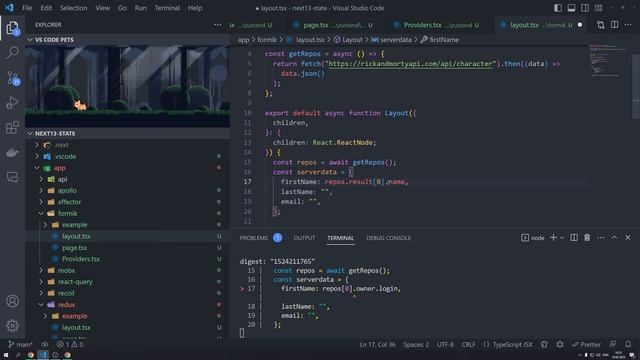Click the main* git branch indicator
Screen dimensions: 640x360
point(20,344)
